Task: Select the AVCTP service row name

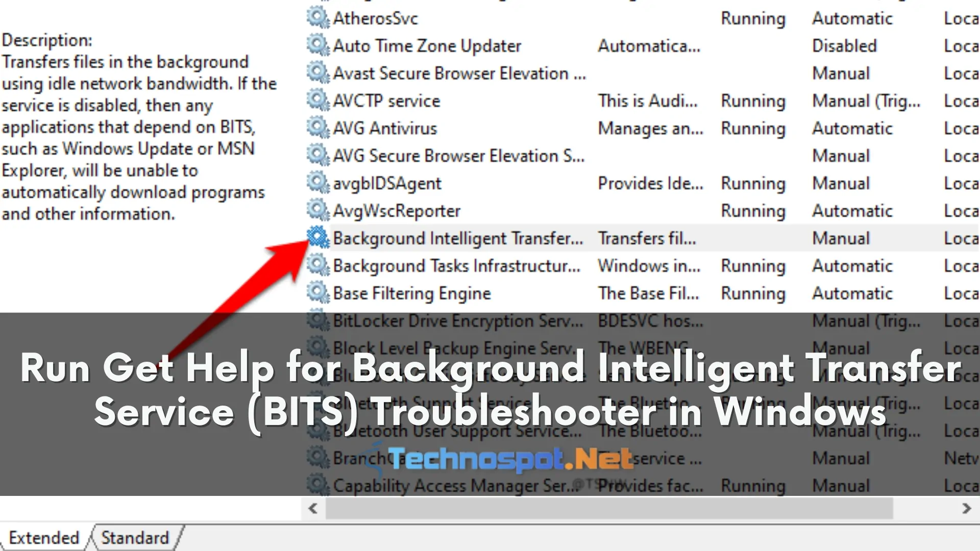Action: coord(386,102)
